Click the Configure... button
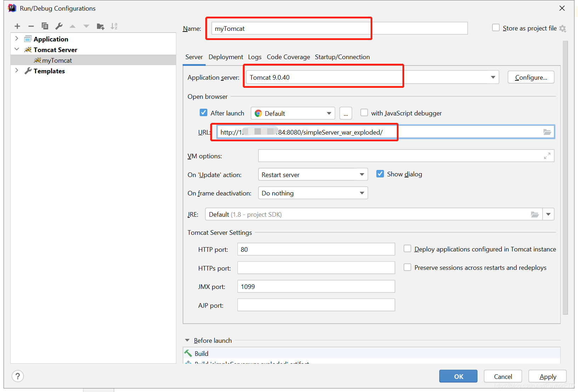 click(531, 77)
